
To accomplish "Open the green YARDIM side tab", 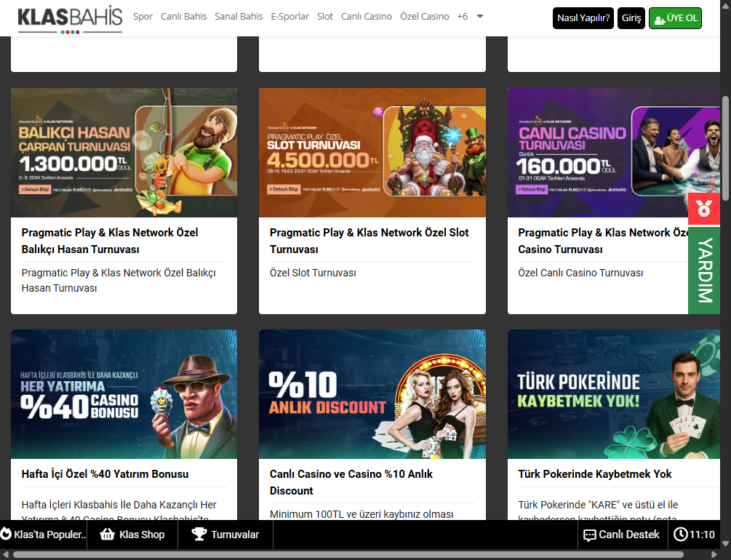I will (703, 271).
